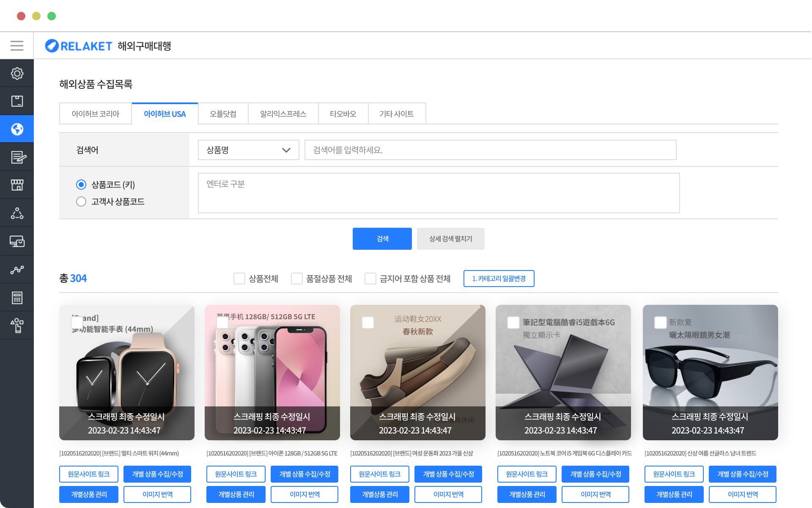Click the highlighted globe icon in the sidebar

(17, 129)
